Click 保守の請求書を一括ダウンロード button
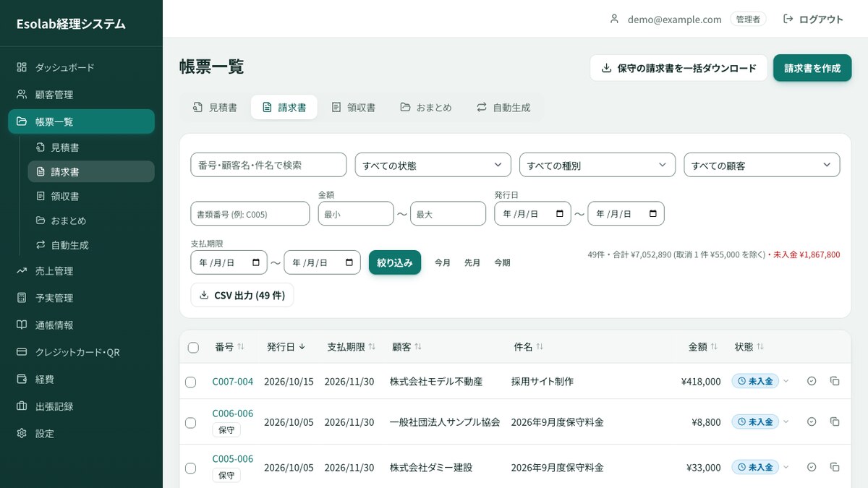This screenshot has height=488, width=868. pyautogui.click(x=678, y=68)
